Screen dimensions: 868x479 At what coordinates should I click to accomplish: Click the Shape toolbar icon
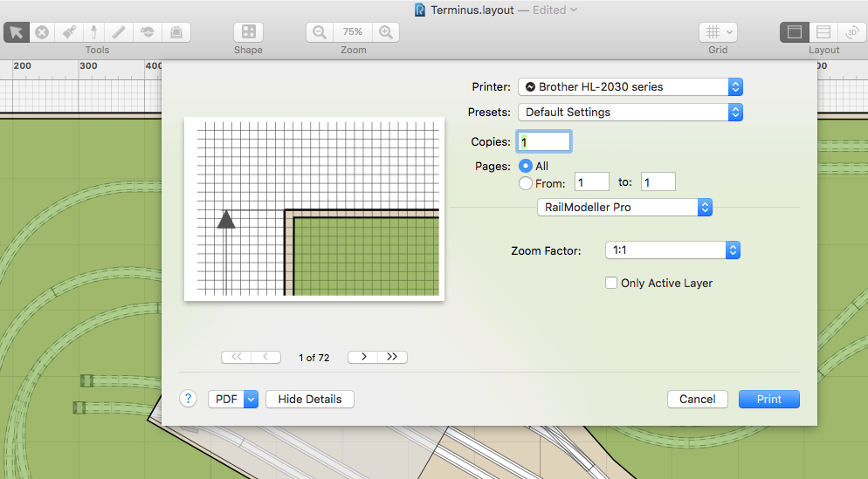(x=248, y=32)
